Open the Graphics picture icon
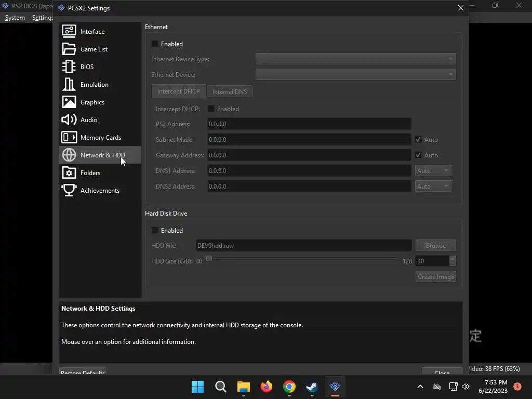The height and width of the screenshot is (399, 532). pos(69,102)
